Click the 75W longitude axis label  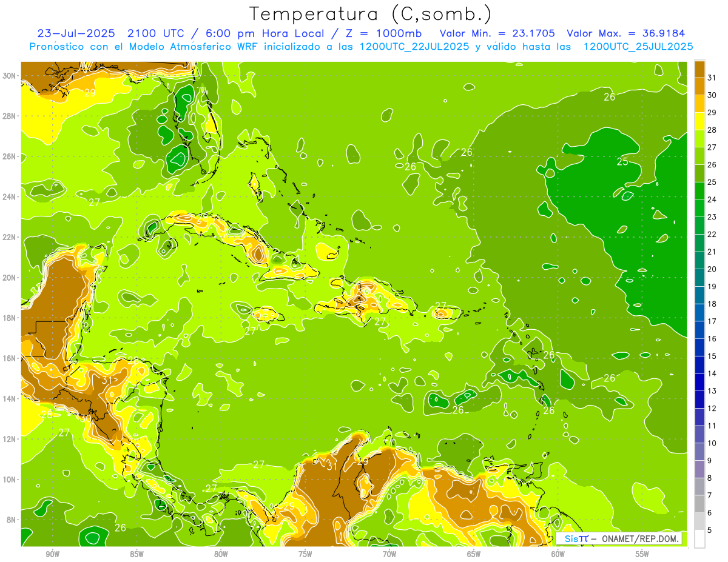(305, 554)
